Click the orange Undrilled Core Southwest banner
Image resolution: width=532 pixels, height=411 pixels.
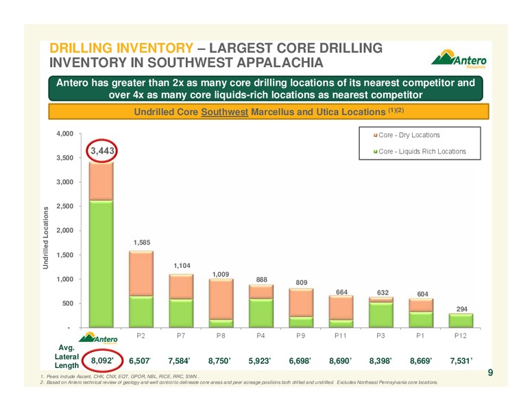[x=269, y=112]
